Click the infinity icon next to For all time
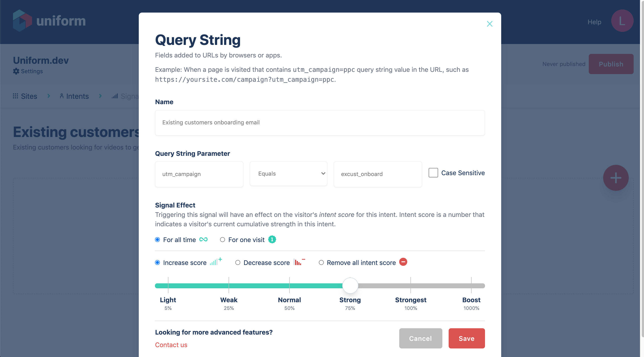Viewport: 644px width, 357px height. pos(203,240)
